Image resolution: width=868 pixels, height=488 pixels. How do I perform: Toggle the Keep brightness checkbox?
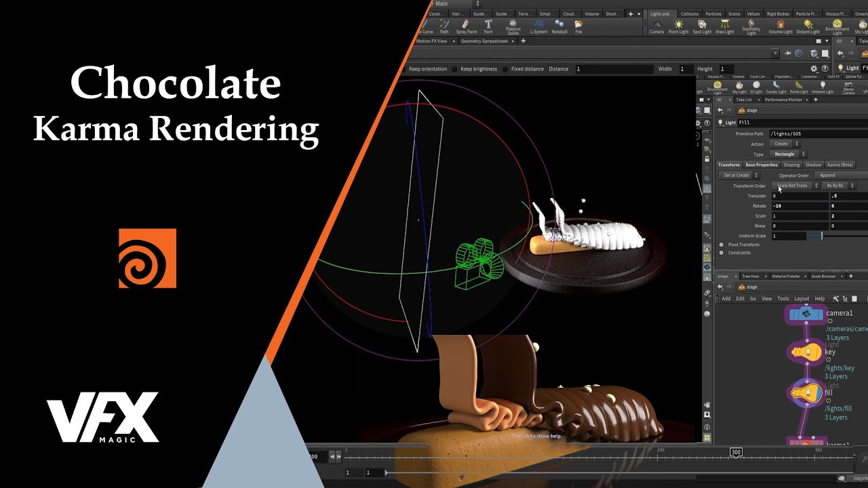(456, 68)
